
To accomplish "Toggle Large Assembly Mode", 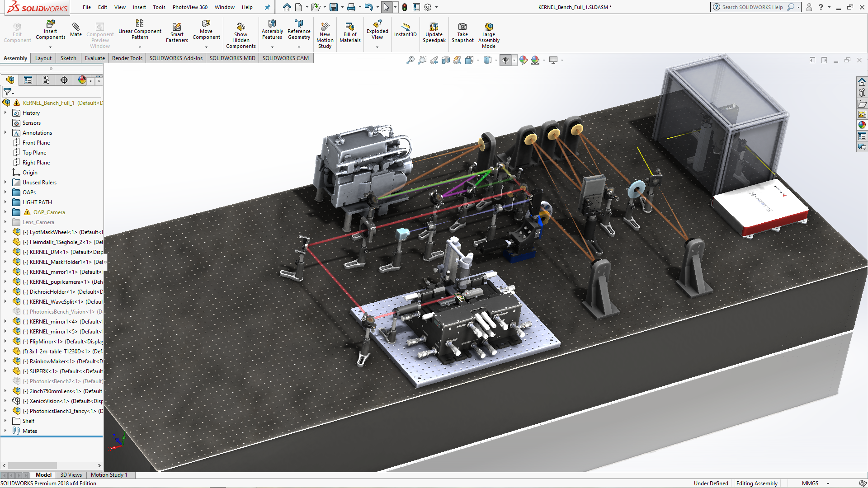I will pos(488,35).
